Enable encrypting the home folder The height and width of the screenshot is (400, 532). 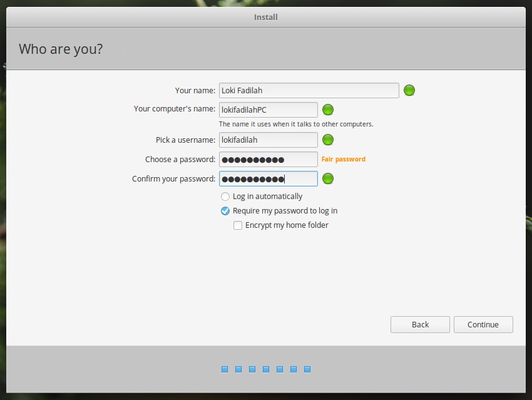point(237,225)
